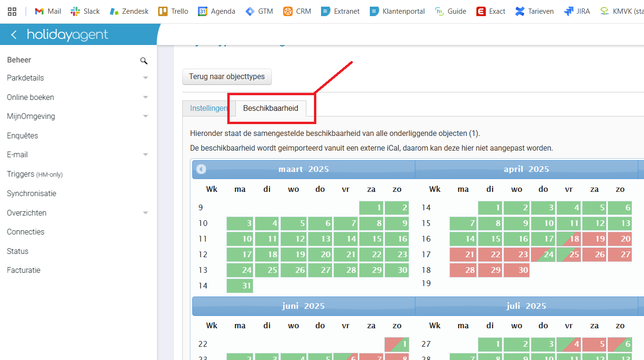
Task: Open Facturatie in the sidebar
Action: pyautogui.click(x=24, y=270)
